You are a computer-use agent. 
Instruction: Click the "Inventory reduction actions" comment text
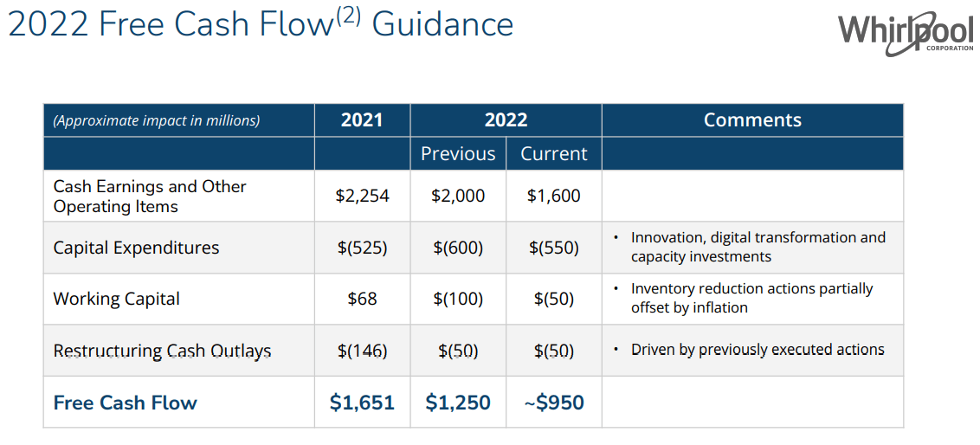[751, 298]
